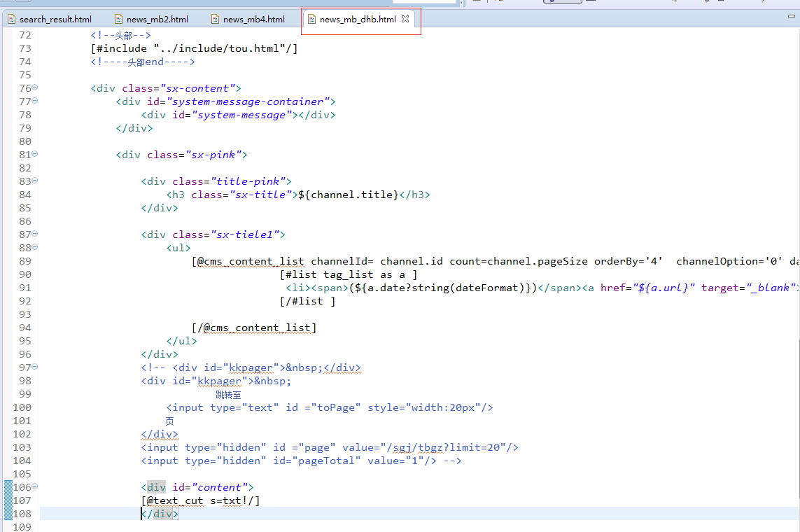Fold the ul block on line 88
Viewport: 800px width, 532px height.
pos(35,248)
